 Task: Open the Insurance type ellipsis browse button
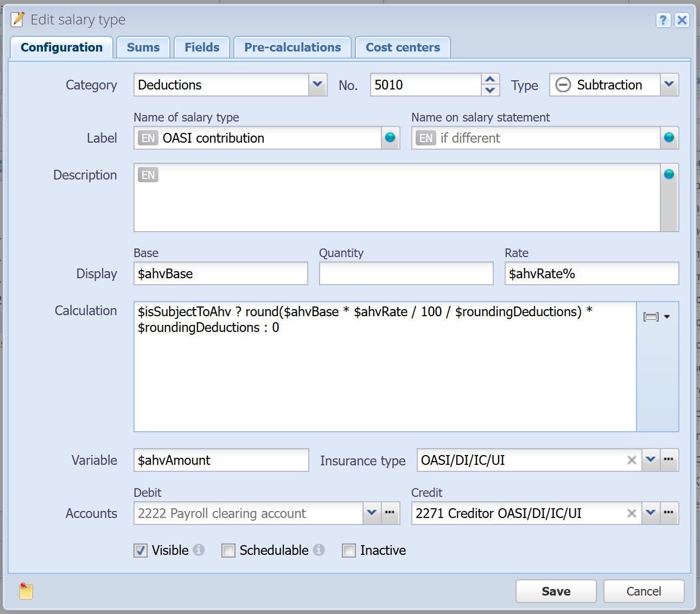coord(669,460)
